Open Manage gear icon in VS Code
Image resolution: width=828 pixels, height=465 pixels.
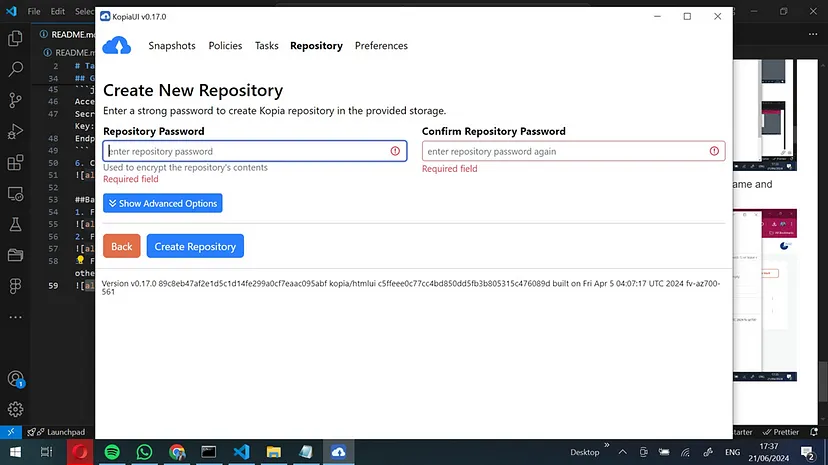tap(15, 409)
